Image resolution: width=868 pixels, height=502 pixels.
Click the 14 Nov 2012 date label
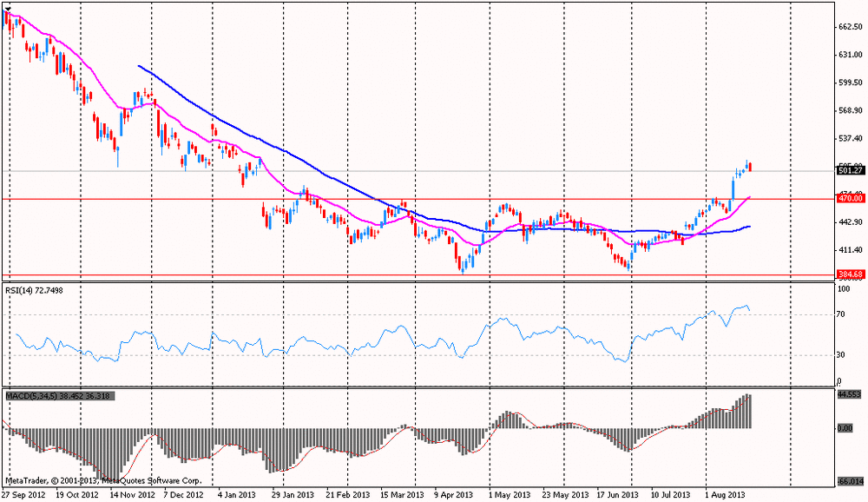click(133, 494)
